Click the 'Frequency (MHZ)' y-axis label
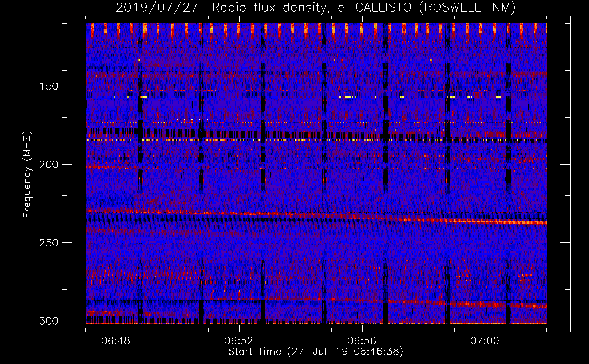Viewport: 589px width, 364px height. tap(27, 174)
